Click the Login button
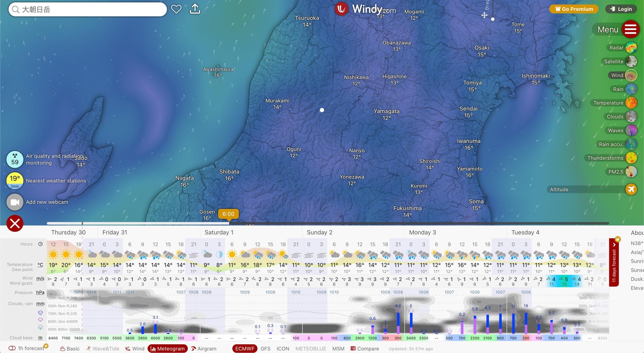Screen dimensions: 644x353 [621, 9]
